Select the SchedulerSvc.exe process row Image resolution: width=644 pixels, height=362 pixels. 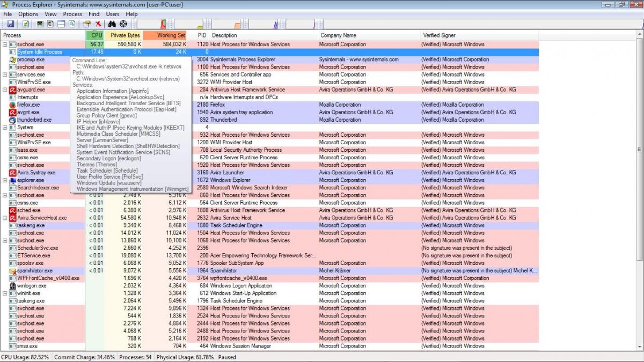click(269, 248)
